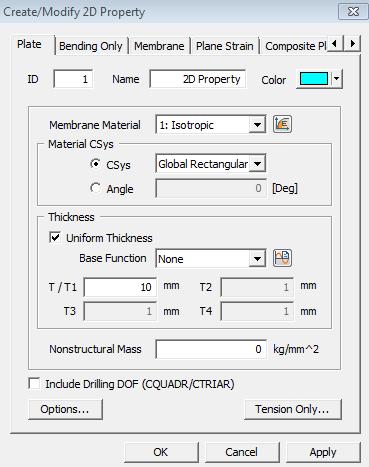Click the Apply button
The image size is (369, 467).
(323, 452)
